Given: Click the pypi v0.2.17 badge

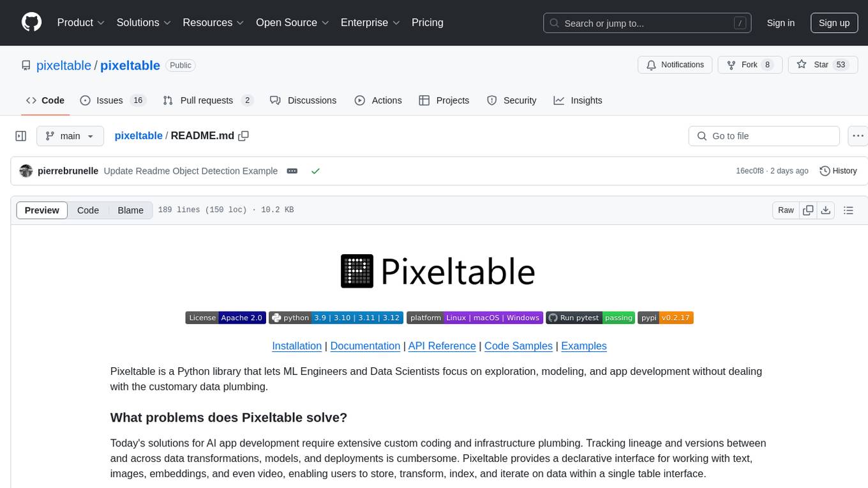Looking at the screenshot, I should pos(666,317).
